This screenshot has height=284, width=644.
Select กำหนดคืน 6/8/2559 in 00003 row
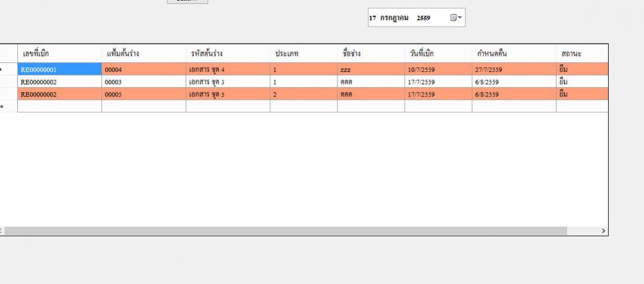pyautogui.click(x=514, y=81)
